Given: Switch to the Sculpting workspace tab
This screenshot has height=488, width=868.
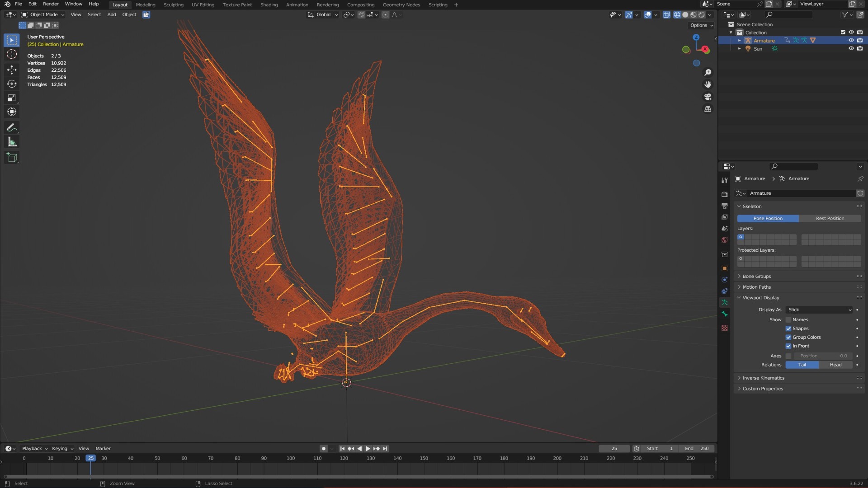Looking at the screenshot, I should coord(173,5).
